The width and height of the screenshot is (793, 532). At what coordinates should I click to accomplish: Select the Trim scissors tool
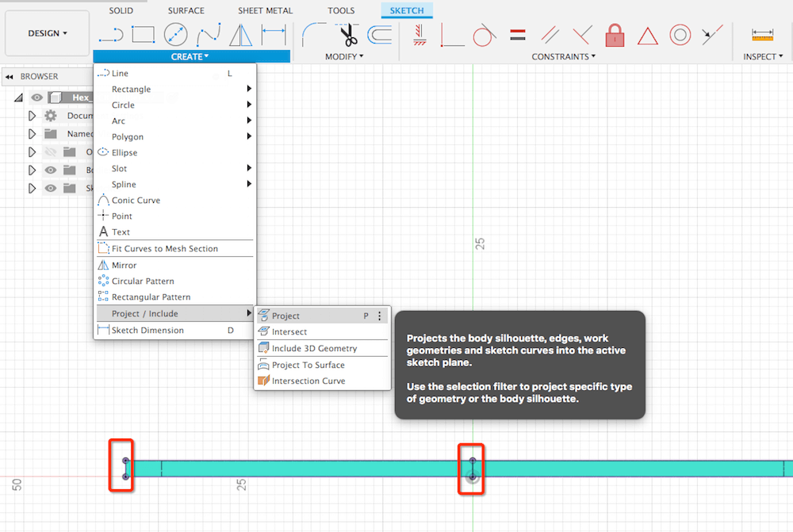[348, 35]
